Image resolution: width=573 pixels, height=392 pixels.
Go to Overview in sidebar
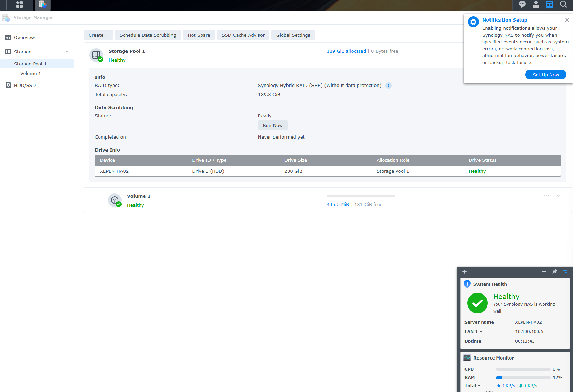tap(24, 38)
